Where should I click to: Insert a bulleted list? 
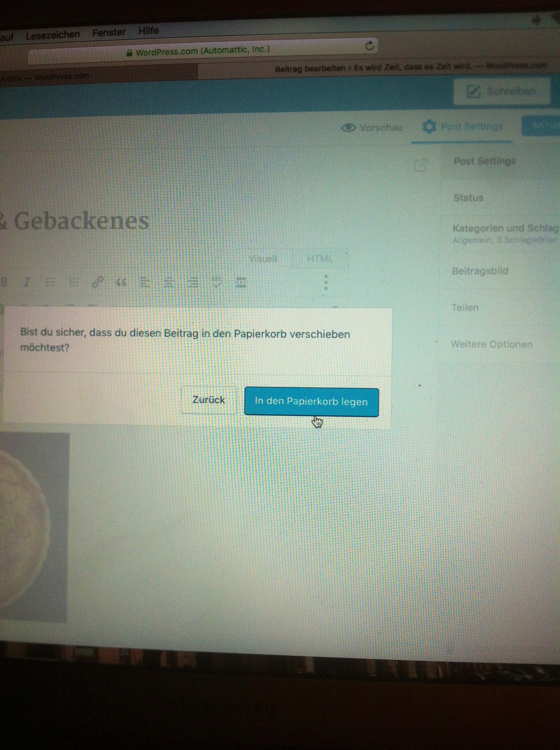point(50,282)
